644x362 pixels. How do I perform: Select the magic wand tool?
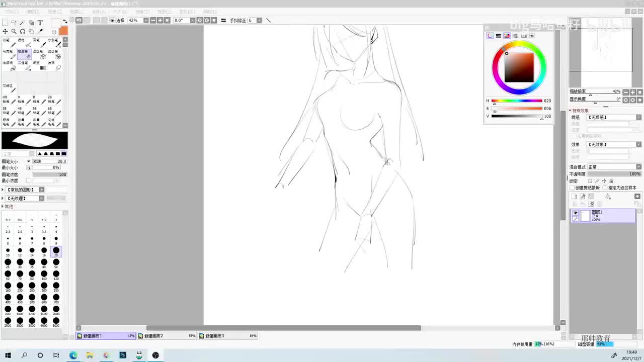coord(23,23)
